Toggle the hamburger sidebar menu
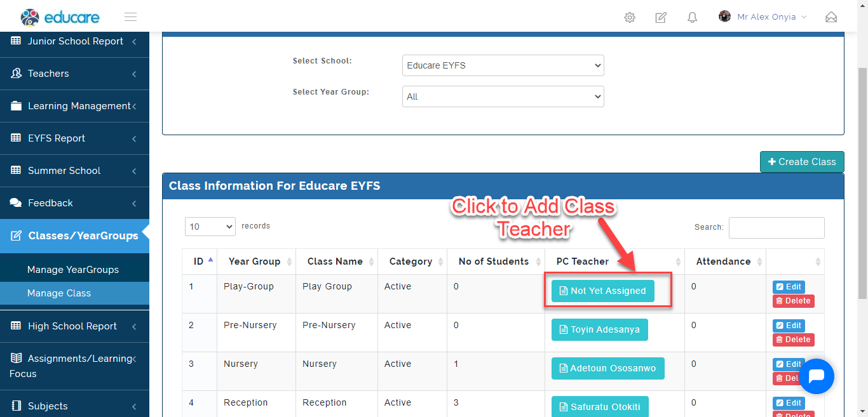 click(x=130, y=17)
